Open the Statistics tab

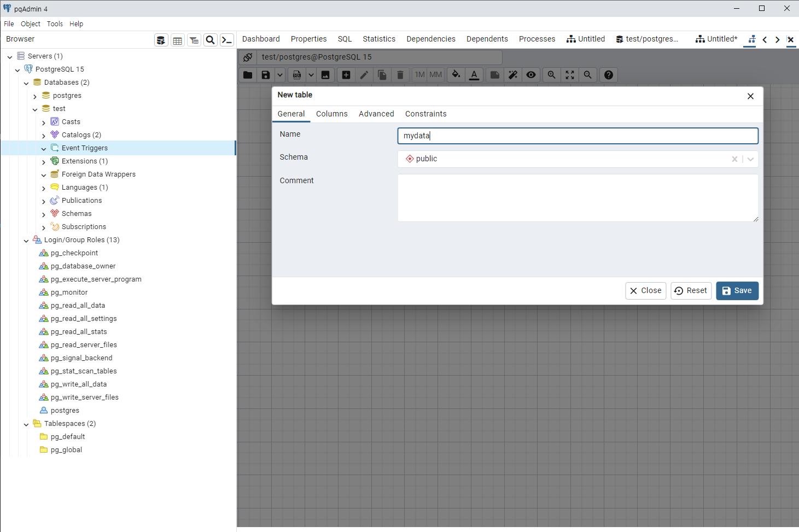(379, 39)
